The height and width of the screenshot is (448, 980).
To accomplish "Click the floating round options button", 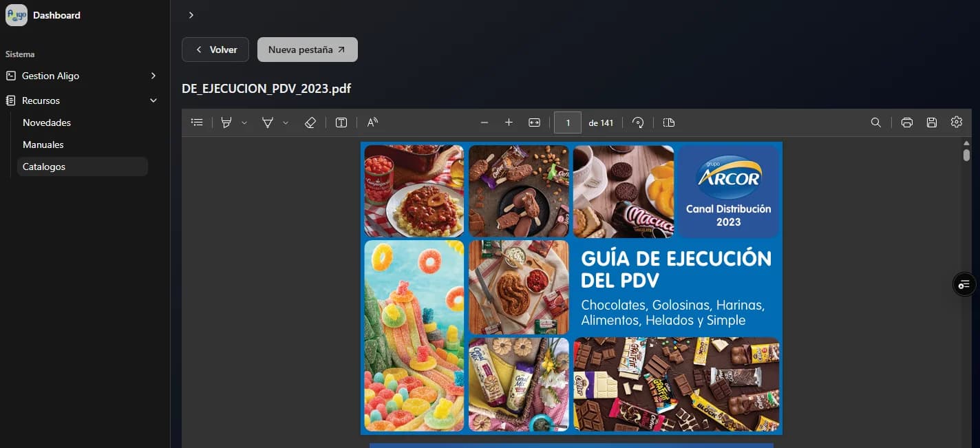I will (964, 284).
